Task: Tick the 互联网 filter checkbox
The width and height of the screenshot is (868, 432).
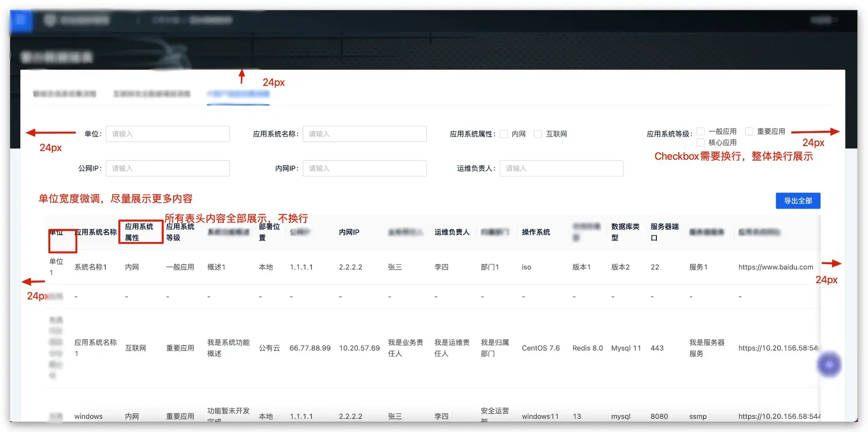Action: pyautogui.click(x=538, y=134)
